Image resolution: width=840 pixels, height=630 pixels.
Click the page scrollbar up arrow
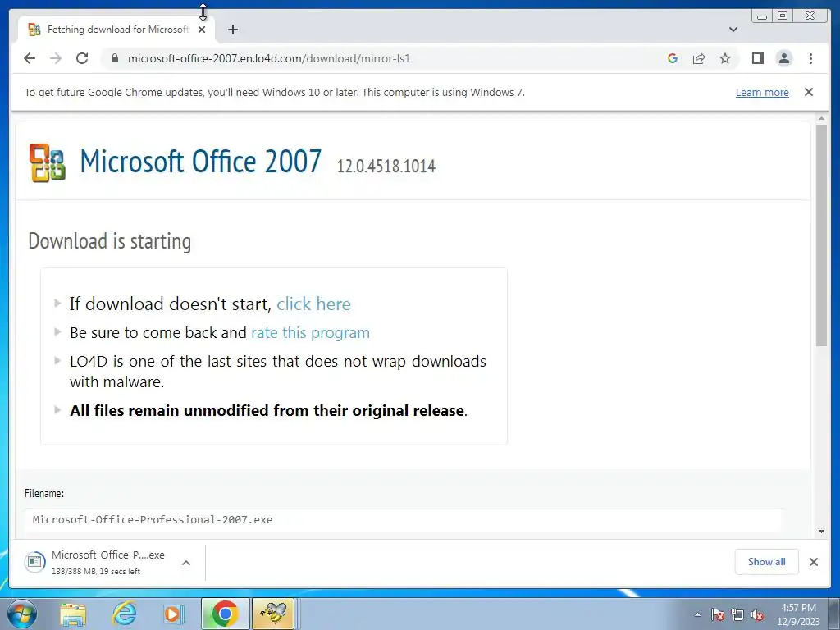point(821,118)
